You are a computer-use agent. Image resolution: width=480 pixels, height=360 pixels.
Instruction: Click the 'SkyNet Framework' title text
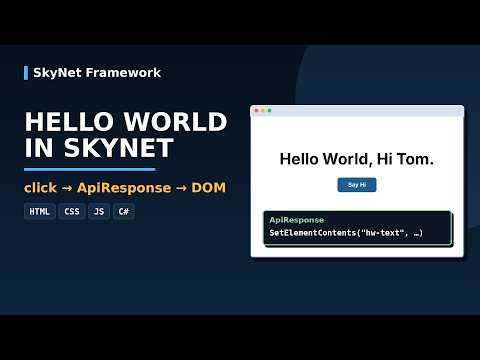(x=97, y=73)
